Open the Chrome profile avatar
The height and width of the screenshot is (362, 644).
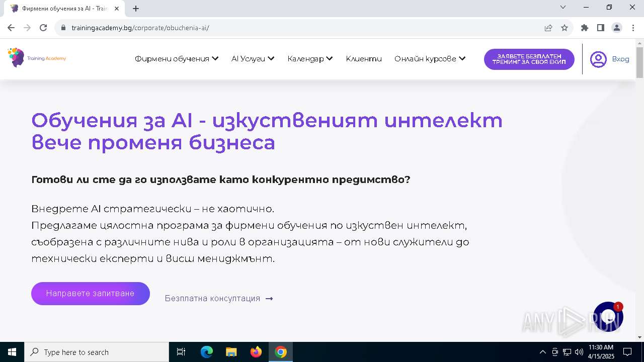(617, 28)
